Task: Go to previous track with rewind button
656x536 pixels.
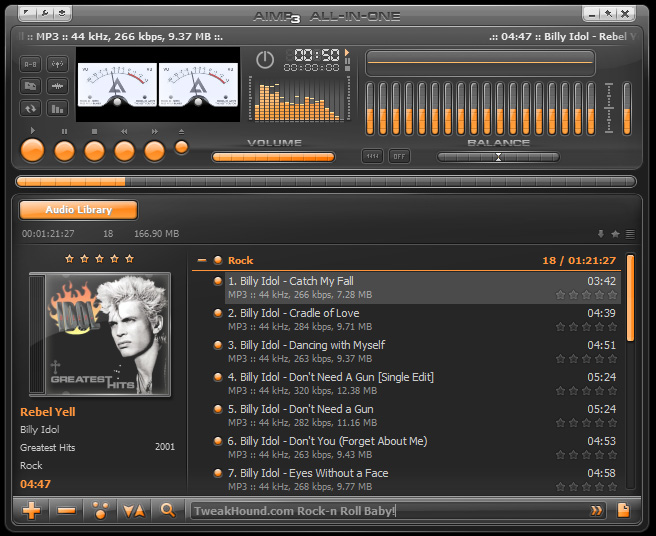Action: [125, 151]
